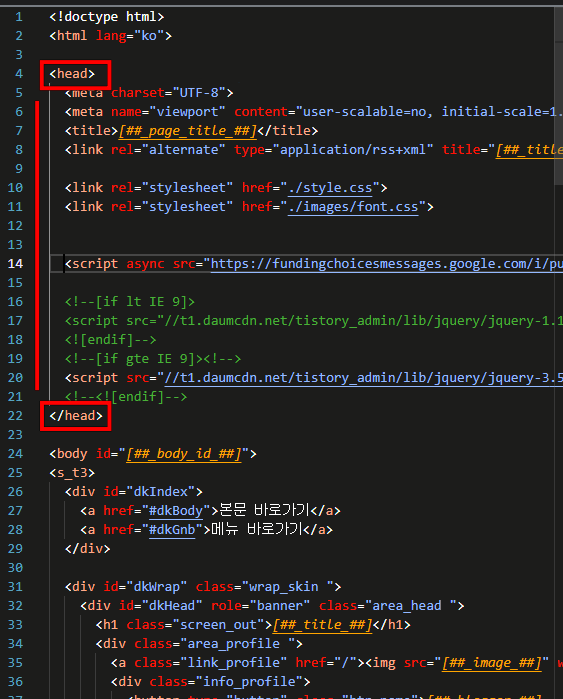Click the opening <head> tag
The height and width of the screenshot is (699, 563).
pos(72,74)
